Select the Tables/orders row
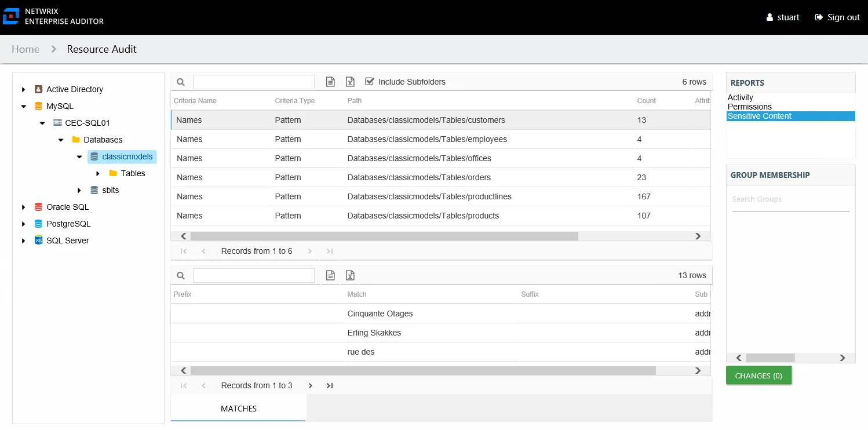 pos(440,177)
